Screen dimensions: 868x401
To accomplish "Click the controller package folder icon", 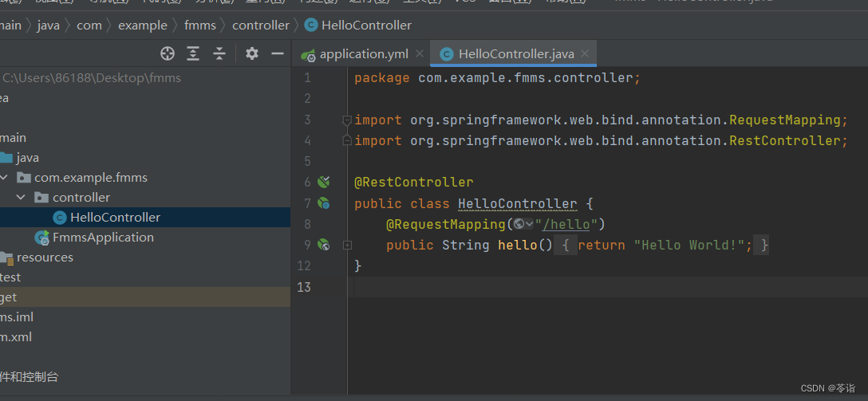I will point(41,198).
